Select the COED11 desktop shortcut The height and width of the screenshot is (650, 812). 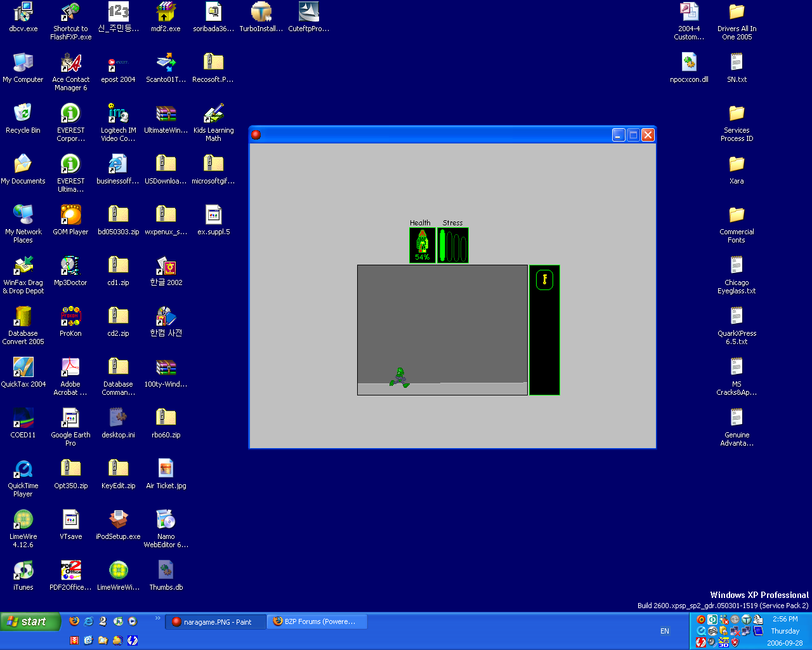(x=23, y=423)
